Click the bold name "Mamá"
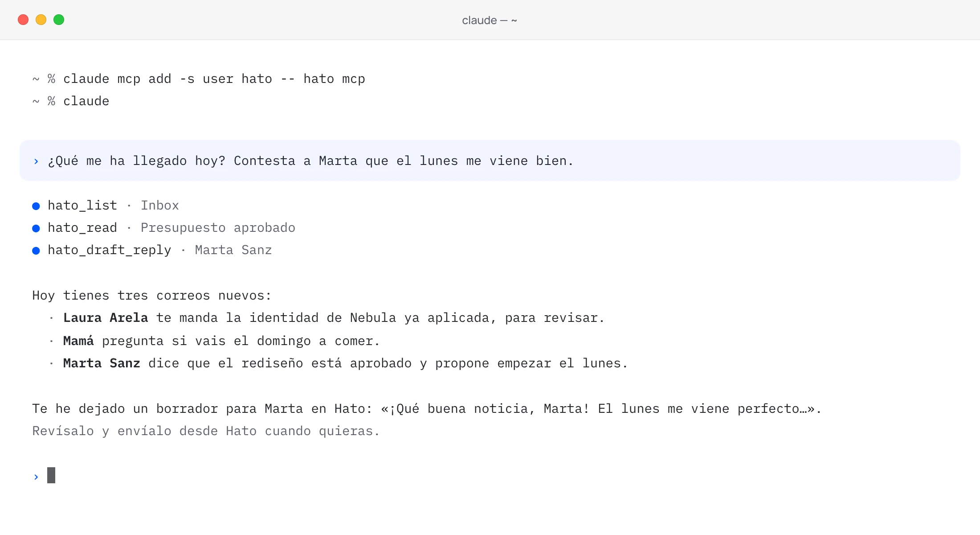 [78, 341]
